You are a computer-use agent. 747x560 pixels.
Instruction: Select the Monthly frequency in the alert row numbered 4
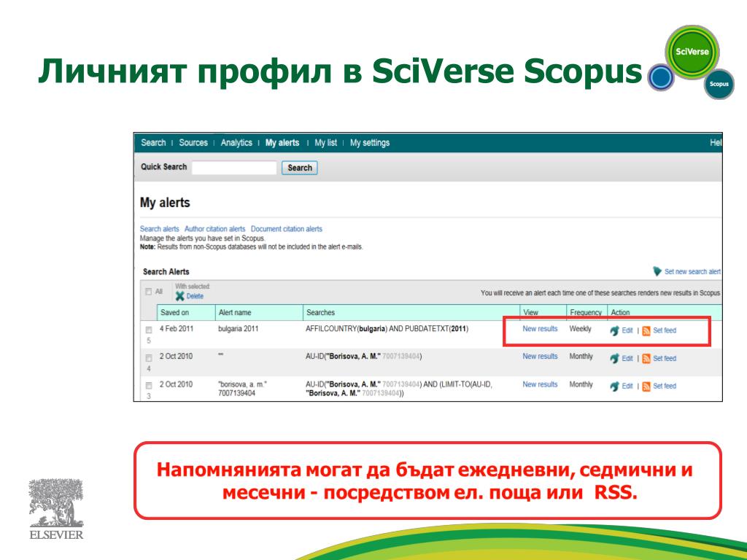[x=581, y=356]
